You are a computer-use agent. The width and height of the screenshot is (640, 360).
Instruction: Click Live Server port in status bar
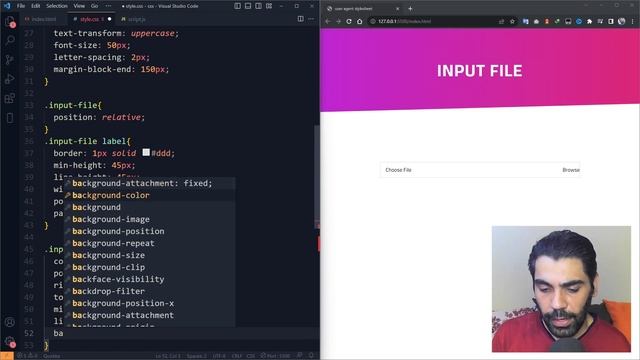[275, 356]
